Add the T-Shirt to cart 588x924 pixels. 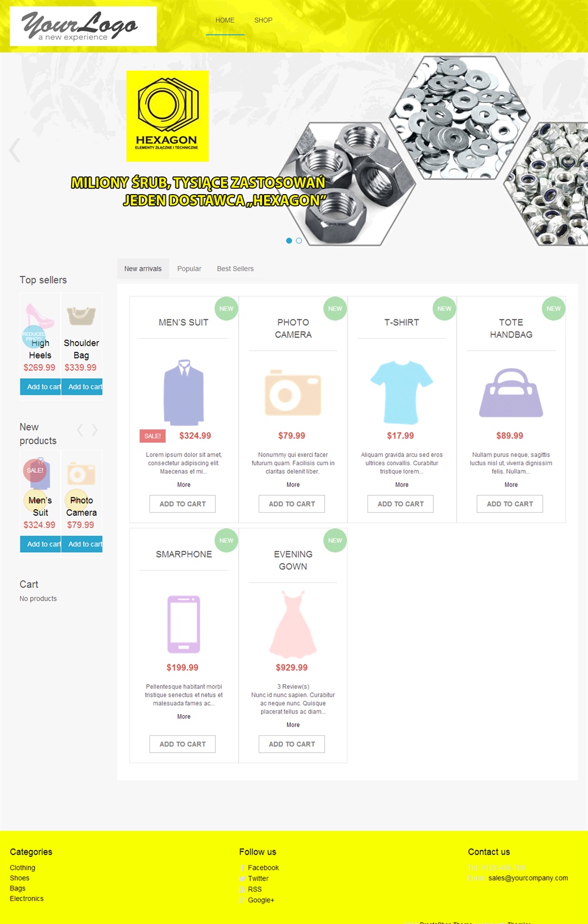click(x=401, y=504)
